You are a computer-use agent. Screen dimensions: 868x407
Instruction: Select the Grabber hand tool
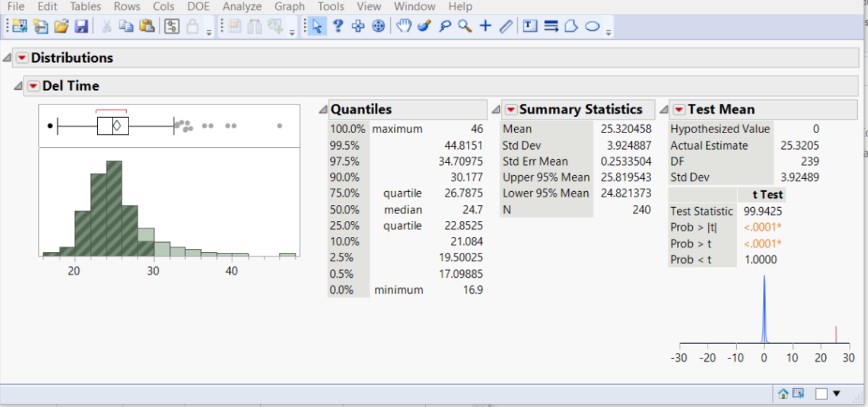(404, 26)
